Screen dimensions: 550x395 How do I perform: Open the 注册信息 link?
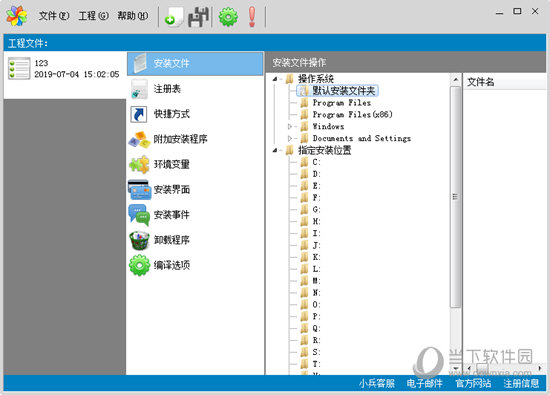[x=521, y=383]
